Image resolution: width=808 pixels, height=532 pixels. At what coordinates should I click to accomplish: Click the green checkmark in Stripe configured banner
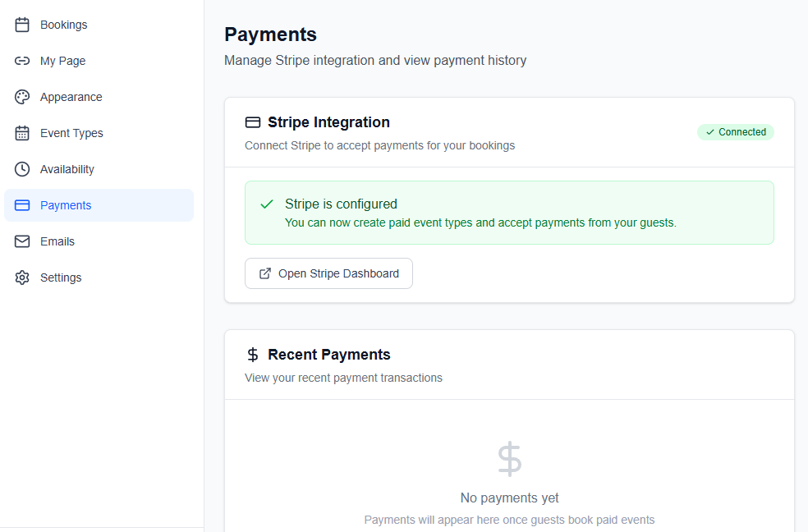(x=267, y=204)
